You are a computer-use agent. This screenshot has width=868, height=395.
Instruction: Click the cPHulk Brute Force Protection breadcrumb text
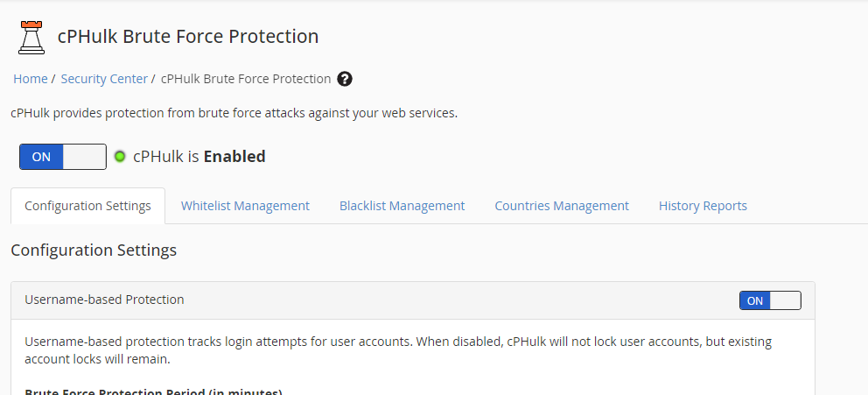[x=246, y=79]
